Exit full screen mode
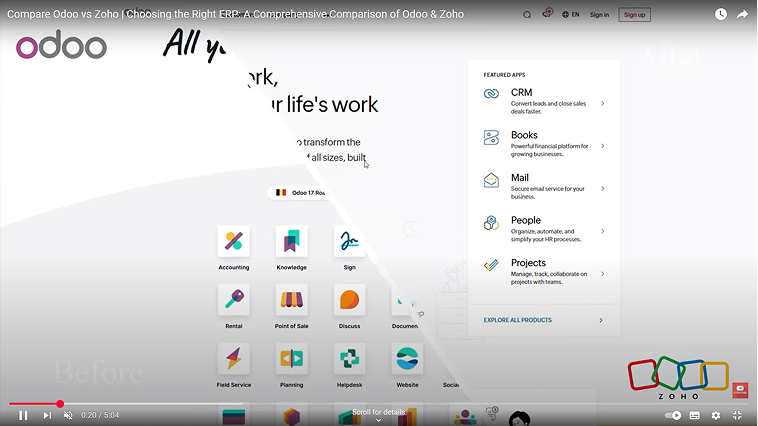This screenshot has height=426, width=758. [737, 415]
